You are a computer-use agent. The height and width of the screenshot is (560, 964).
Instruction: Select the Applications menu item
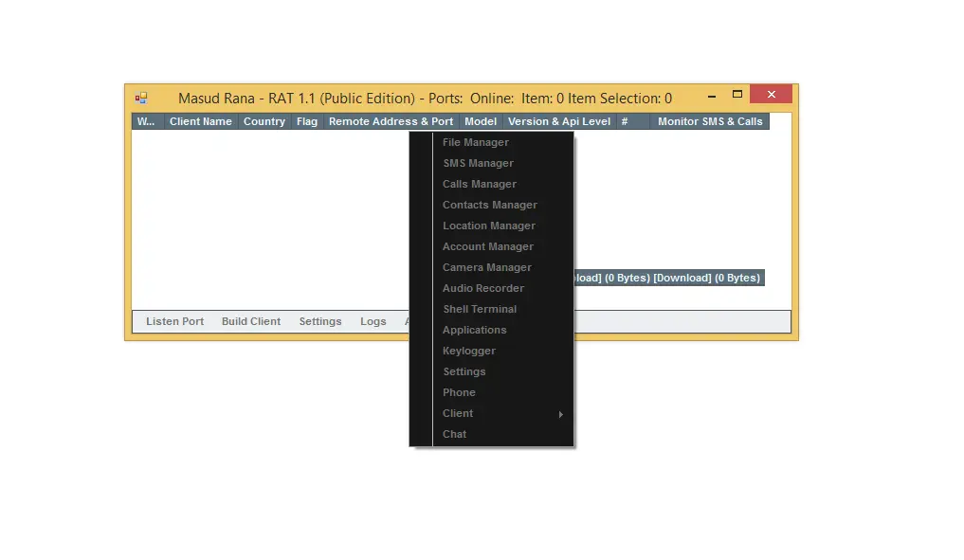coord(474,330)
